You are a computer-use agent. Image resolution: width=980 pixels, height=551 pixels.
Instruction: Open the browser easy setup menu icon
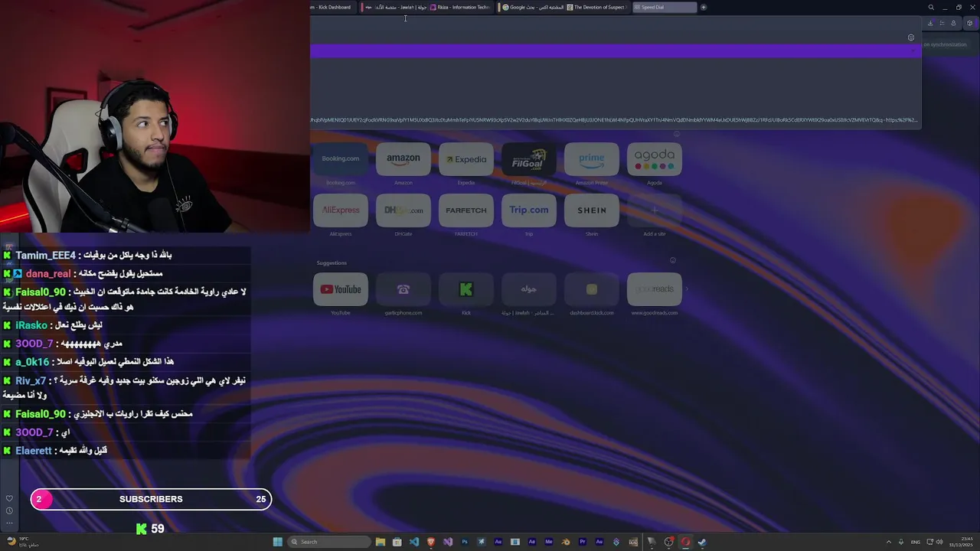point(942,23)
